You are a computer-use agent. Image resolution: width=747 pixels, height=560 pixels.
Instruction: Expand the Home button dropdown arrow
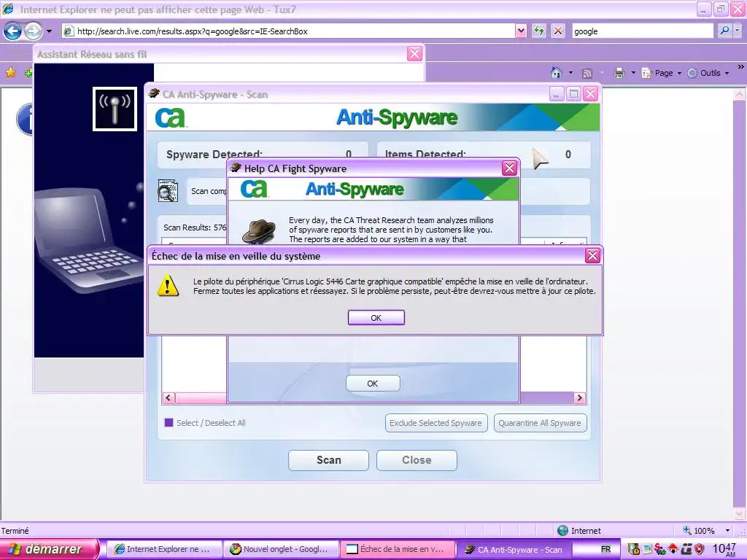click(x=570, y=73)
